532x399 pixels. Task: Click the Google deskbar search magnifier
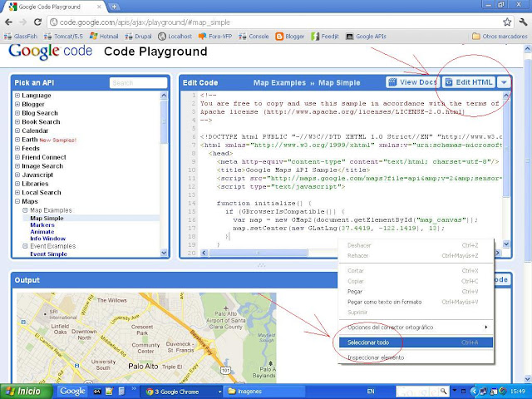(443, 392)
